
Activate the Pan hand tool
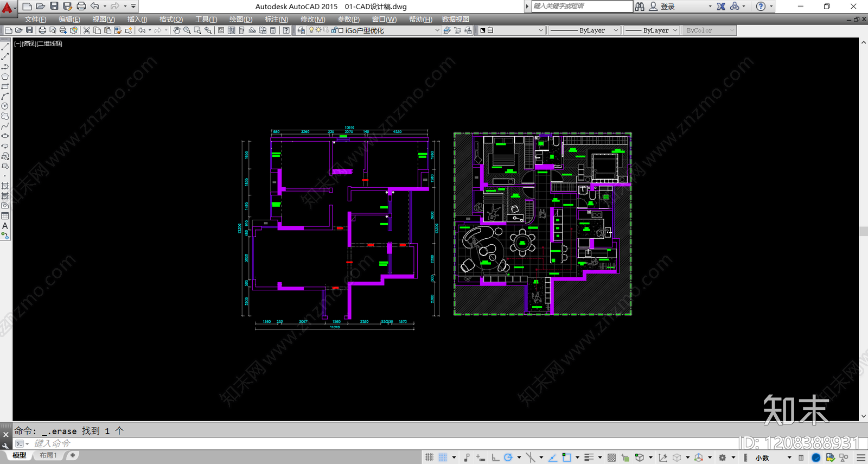coord(176,30)
